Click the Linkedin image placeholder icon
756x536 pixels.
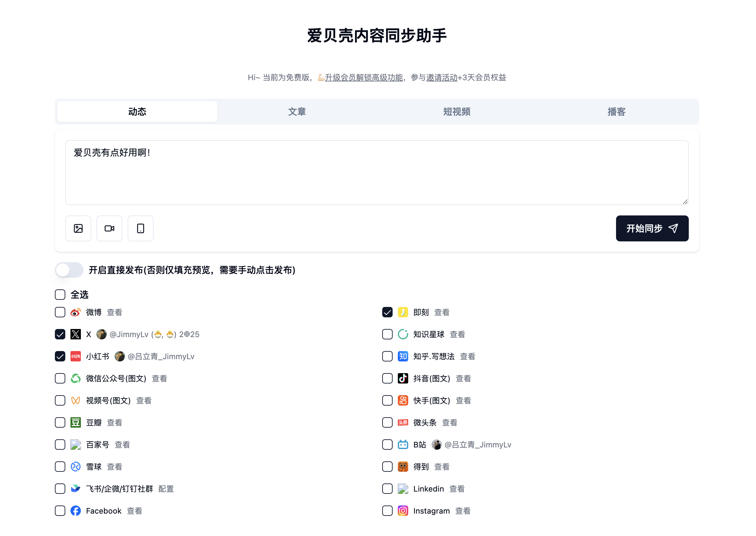pos(403,489)
